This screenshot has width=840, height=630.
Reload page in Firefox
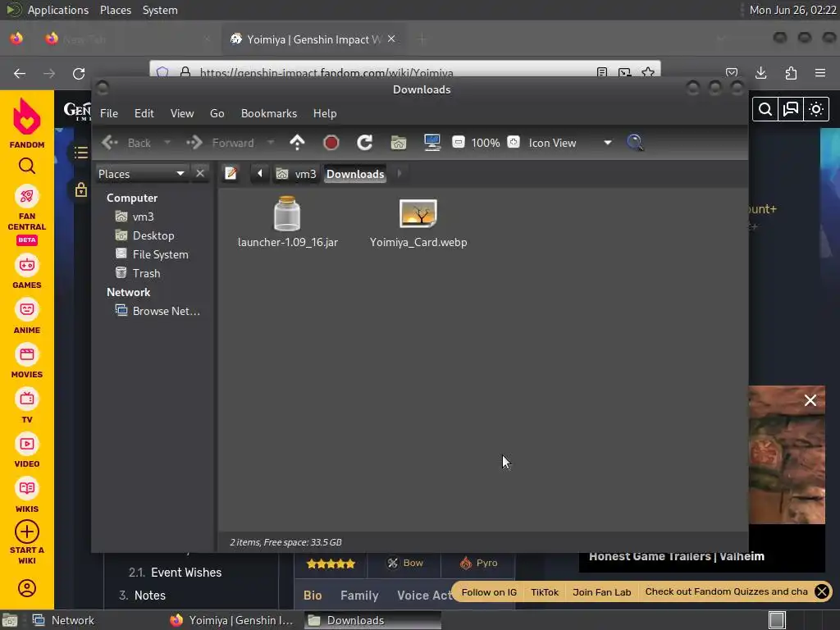click(x=79, y=73)
